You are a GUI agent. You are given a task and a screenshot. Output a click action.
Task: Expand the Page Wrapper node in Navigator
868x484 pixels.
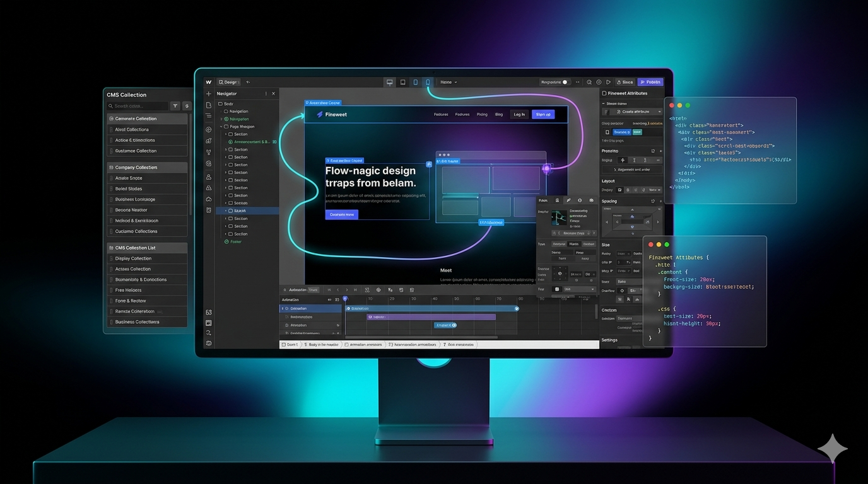[220, 126]
